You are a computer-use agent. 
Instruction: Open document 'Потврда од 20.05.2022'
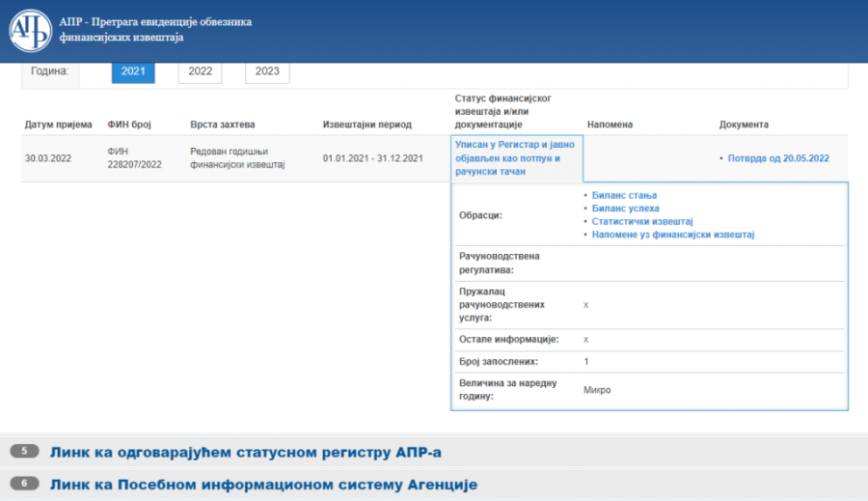tap(778, 158)
